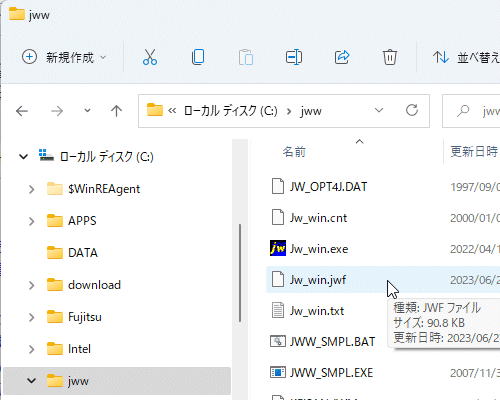Click the Share icon in toolbar
The height and width of the screenshot is (400, 500).
pyautogui.click(x=342, y=57)
